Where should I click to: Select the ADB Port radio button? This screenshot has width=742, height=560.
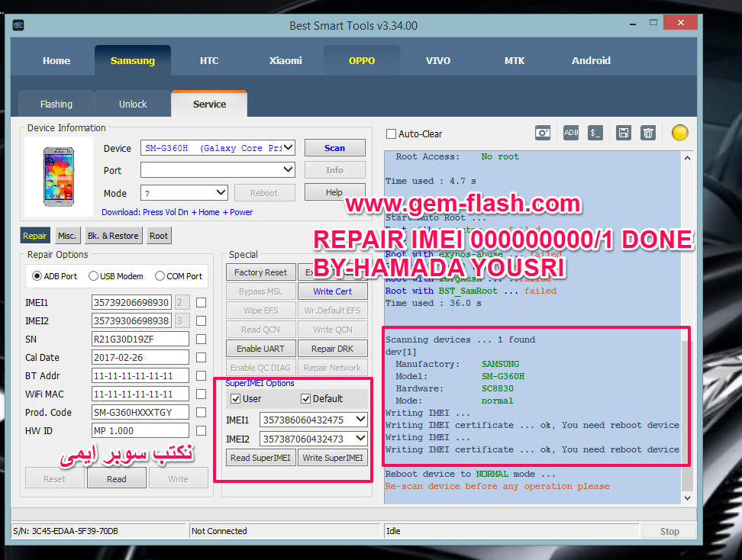tap(37, 275)
